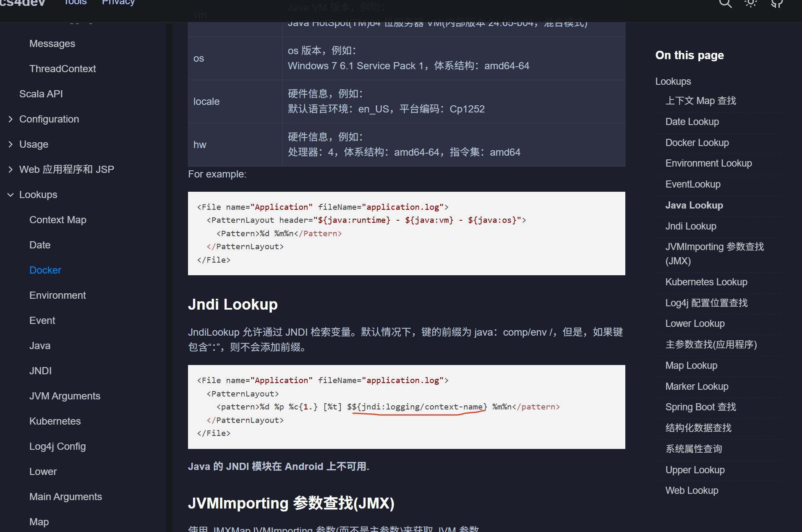
Task: Expand the Configuration sidebar section
Action: click(10, 119)
